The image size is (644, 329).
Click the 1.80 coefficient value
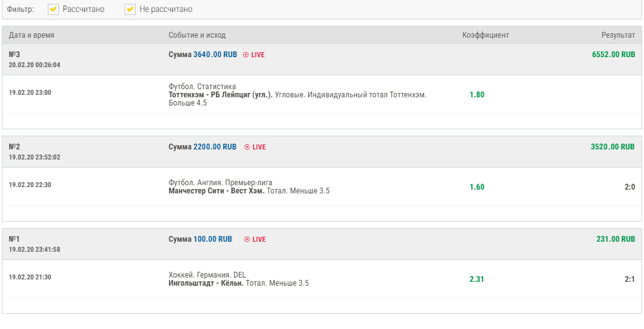477,95
